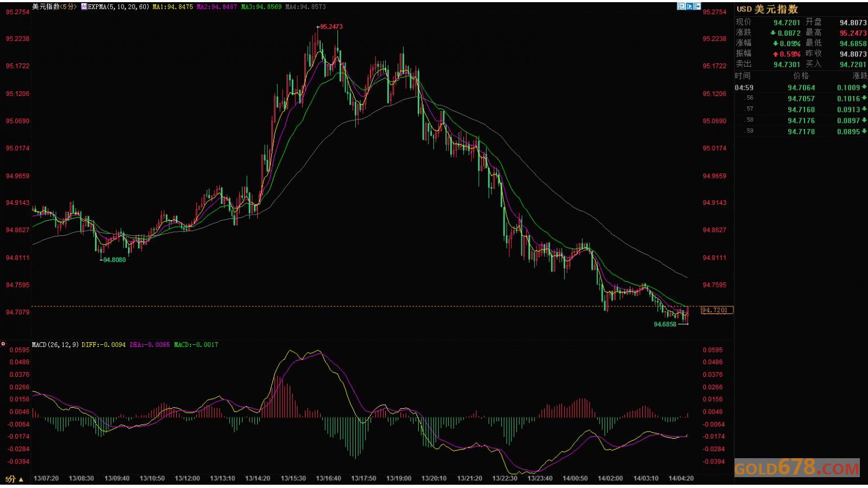Select tick price 94.7176
Viewport: 868px width, 488px height.
(801, 120)
